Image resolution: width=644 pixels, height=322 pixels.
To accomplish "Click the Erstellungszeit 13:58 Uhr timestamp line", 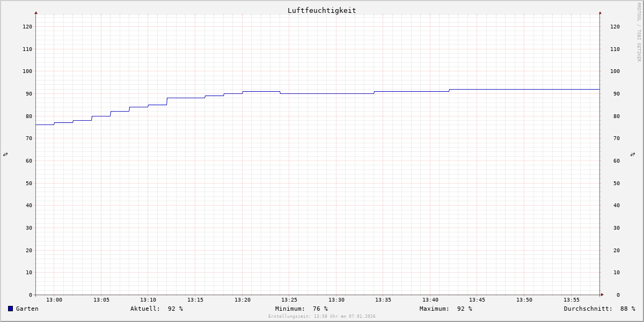I will pos(322,316).
